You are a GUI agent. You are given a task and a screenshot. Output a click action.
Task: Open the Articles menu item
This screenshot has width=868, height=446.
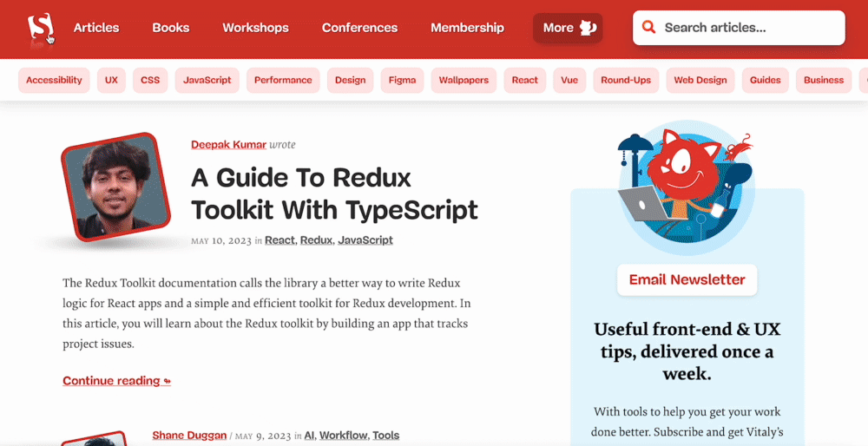[x=96, y=28]
